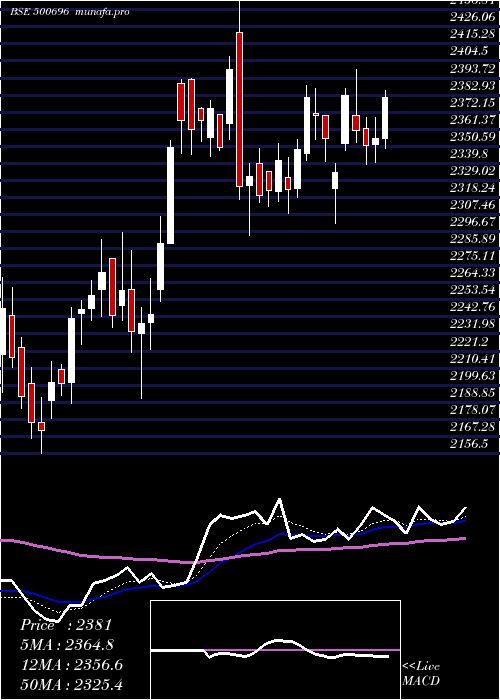Image resolution: width=500 pixels, height=700 pixels.
Task: Select the 2329.02 price axis label
Action: (472, 171)
